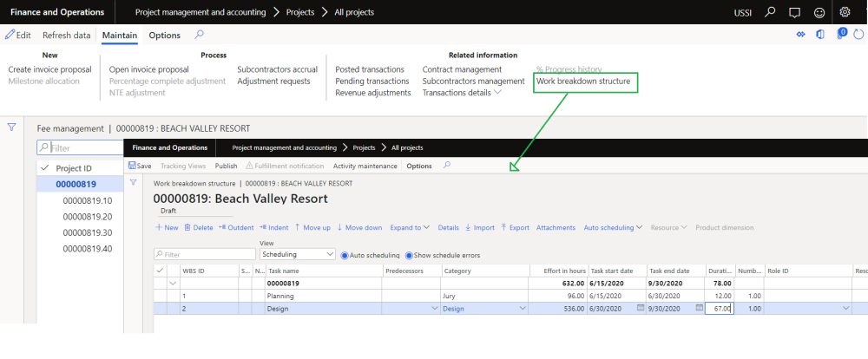Image resolution: width=868 pixels, height=359 pixels.
Task: Open the Resource dropdown in WBS toolbar
Action: tap(668, 227)
